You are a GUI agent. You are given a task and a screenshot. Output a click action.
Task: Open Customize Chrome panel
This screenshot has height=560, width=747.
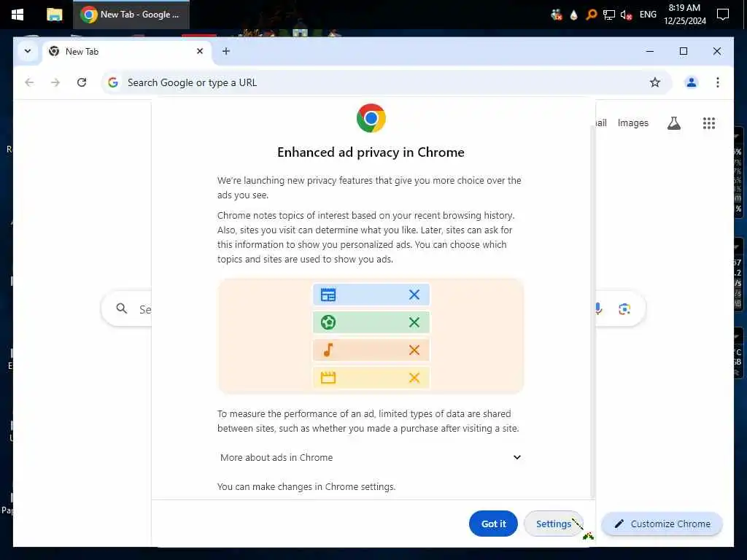point(662,524)
